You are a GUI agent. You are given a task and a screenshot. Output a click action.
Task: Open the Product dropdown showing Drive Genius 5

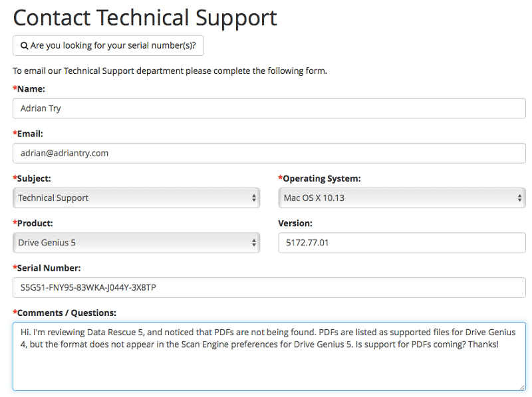[x=136, y=243]
